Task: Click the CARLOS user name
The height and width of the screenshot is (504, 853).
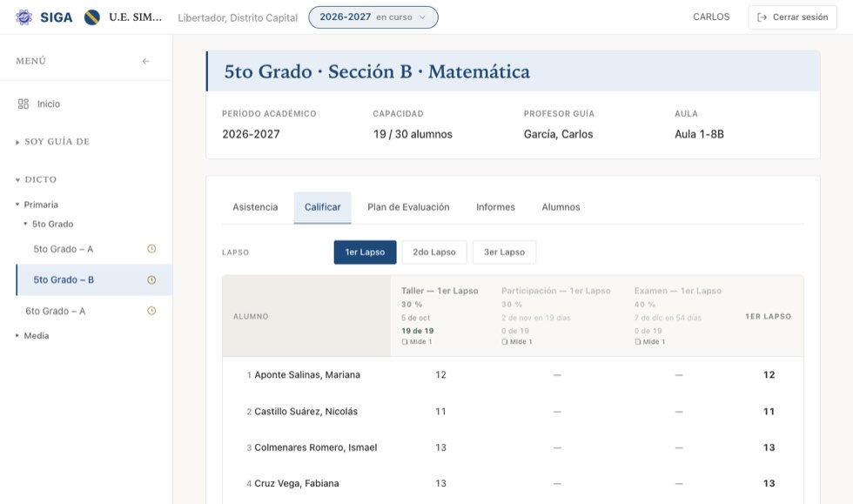Action: (711, 17)
